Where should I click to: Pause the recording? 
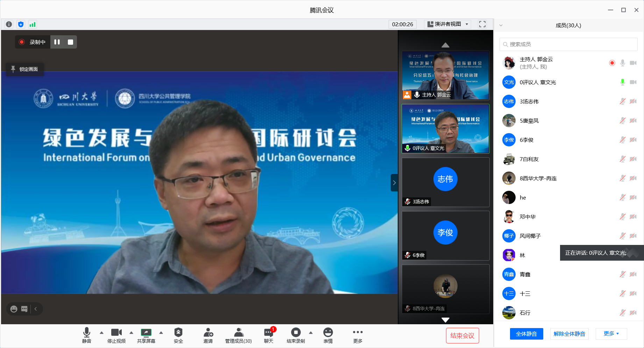click(57, 42)
